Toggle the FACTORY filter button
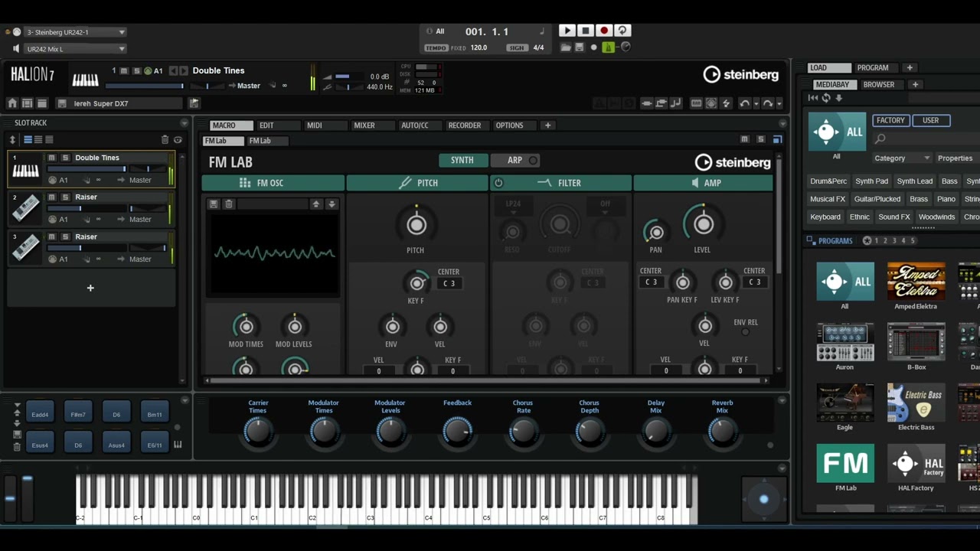 tap(890, 120)
